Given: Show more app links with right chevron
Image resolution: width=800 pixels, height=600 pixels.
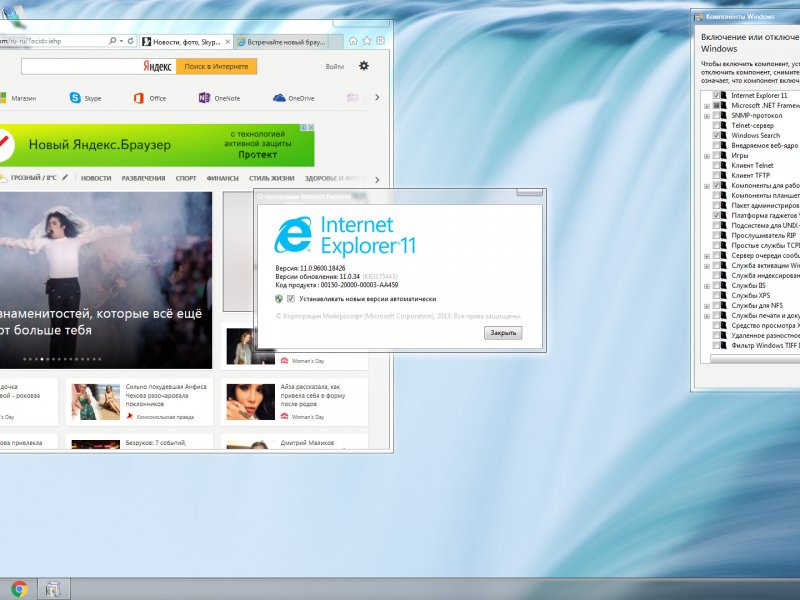Looking at the screenshot, I should (x=377, y=97).
